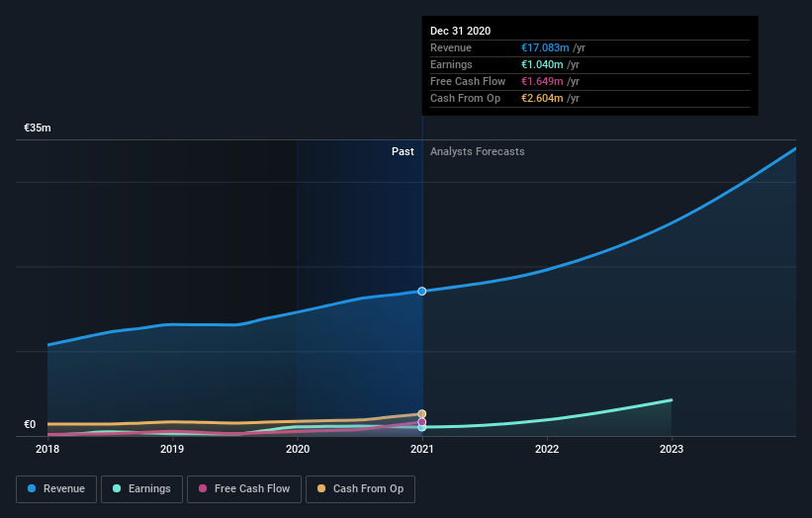The width and height of the screenshot is (812, 518).
Task: Toggle the Cash From Op legend button
Action: (x=360, y=489)
